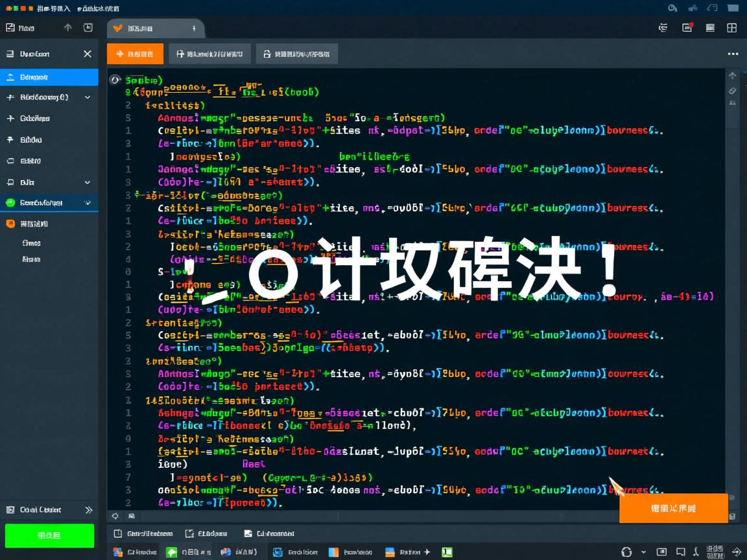Screen dimensions: 747x560
Task: Click the split-view icon in the explorer header
Action: click(x=88, y=28)
